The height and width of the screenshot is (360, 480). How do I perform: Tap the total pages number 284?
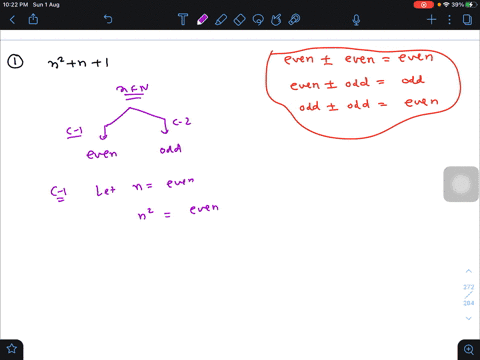pos(469,303)
